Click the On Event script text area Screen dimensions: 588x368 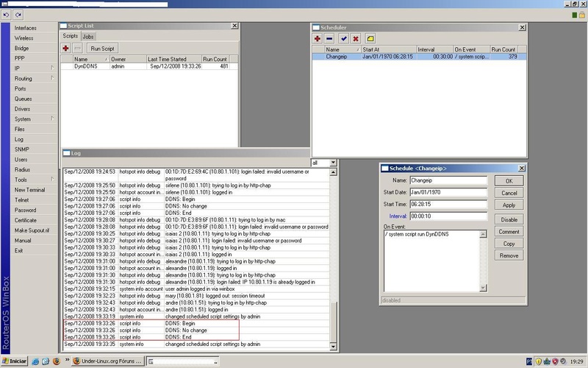431,261
